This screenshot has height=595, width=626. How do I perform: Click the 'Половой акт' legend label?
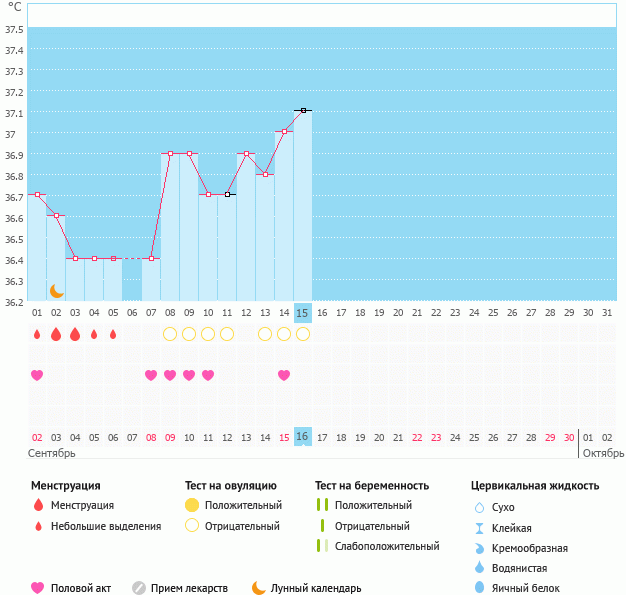point(84,588)
